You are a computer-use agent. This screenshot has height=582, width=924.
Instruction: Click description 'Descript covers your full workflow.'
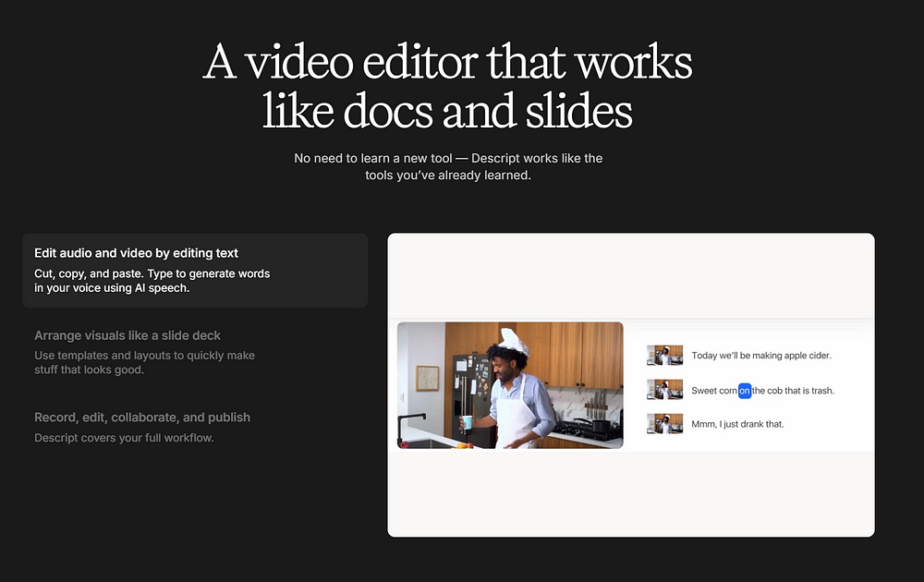[124, 438]
